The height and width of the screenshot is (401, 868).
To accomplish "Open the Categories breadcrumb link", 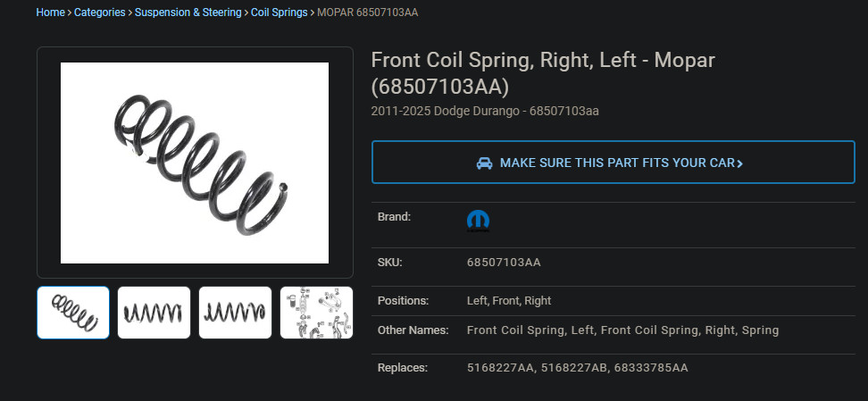I will click(x=100, y=13).
